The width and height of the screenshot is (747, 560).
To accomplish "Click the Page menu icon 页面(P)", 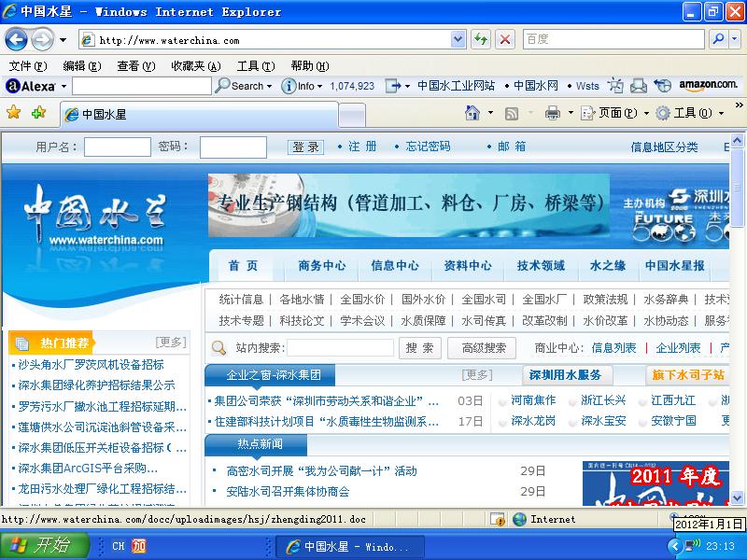I will pos(588,113).
